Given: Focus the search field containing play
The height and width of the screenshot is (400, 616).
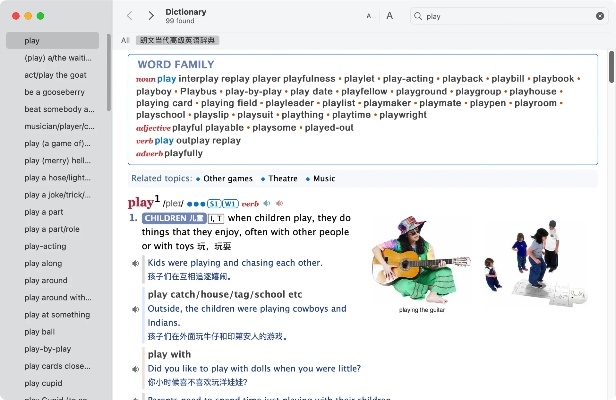Looking at the screenshot, I should pyautogui.click(x=509, y=16).
